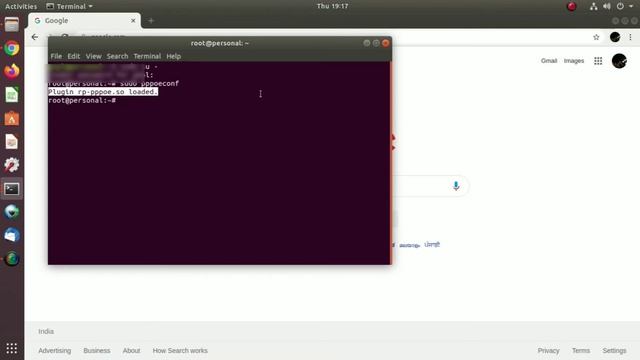The width and height of the screenshot is (640, 360).
Task: Start voice search with the microphone
Action: click(x=456, y=186)
